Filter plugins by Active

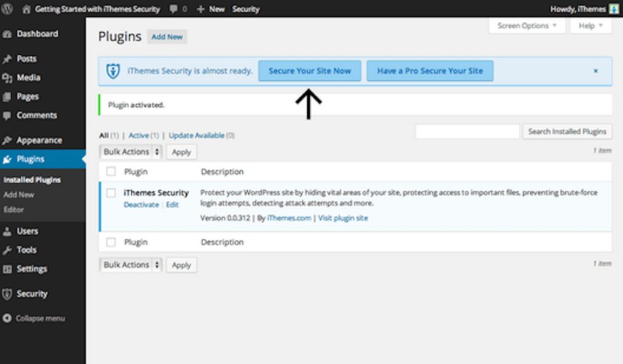pyautogui.click(x=139, y=136)
